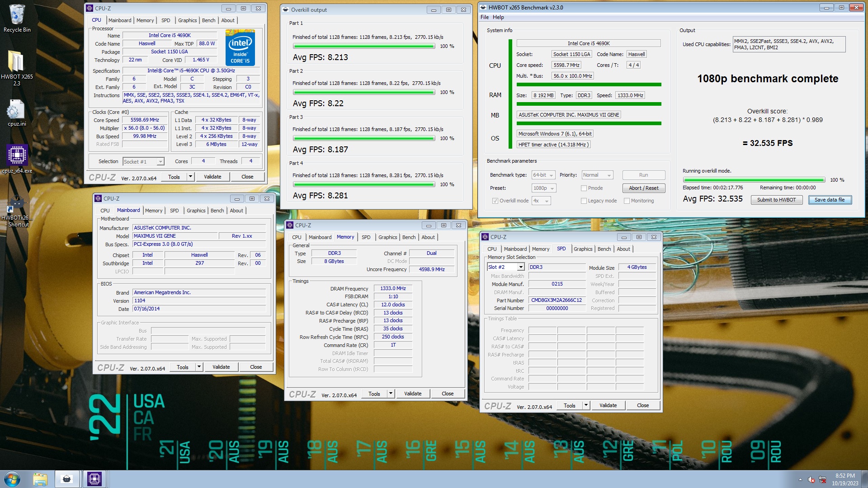Screen dimensions: 868x488
Task: Click the Abort / Reset button
Action: (x=644, y=188)
